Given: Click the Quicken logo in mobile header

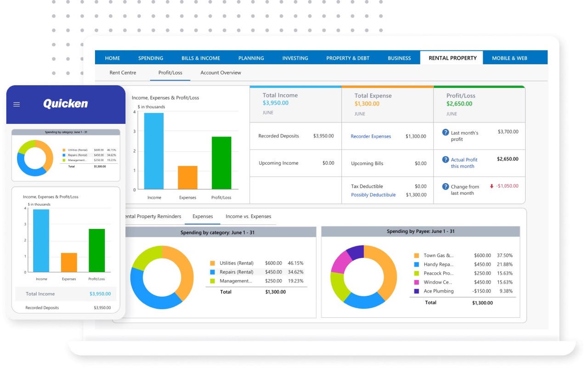Looking at the screenshot, I should [x=66, y=104].
